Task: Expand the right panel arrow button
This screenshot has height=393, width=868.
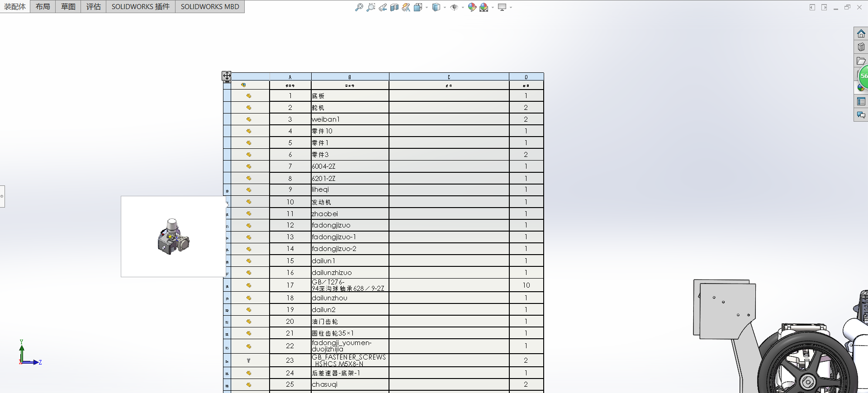Action: [824, 7]
